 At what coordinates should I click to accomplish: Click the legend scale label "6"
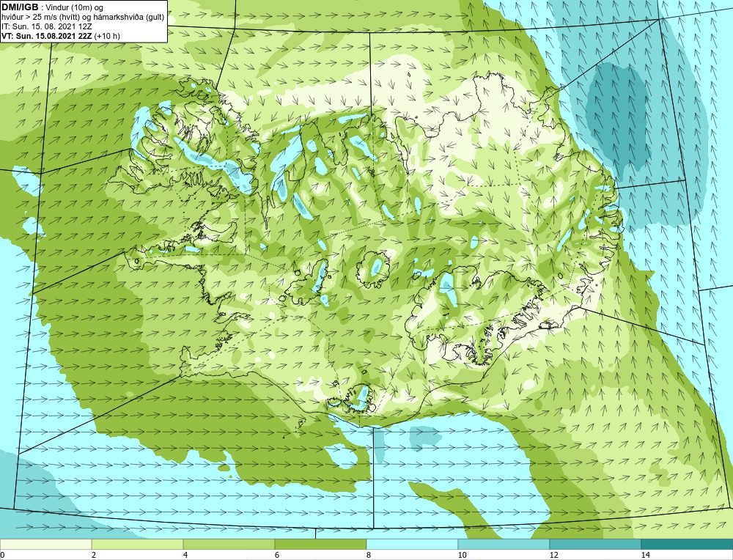click(277, 555)
